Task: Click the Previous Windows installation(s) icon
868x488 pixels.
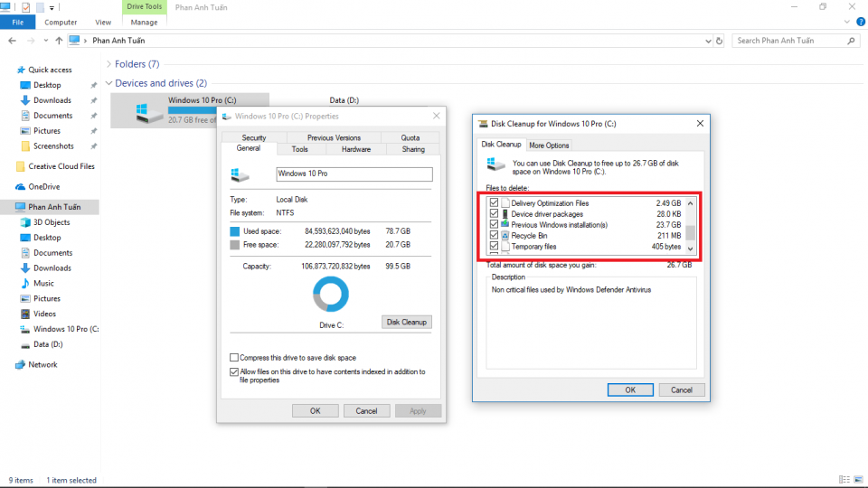Action: (x=505, y=225)
